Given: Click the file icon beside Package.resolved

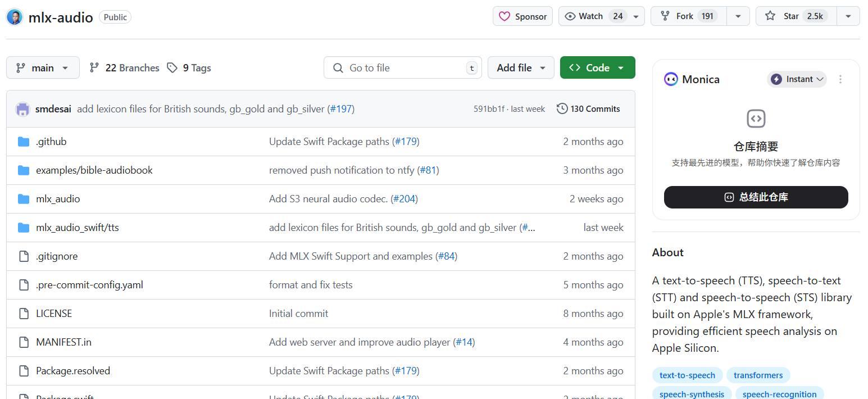Looking at the screenshot, I should tap(24, 371).
